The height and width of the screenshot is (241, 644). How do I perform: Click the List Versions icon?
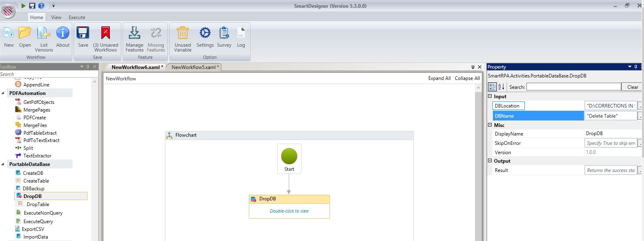(44, 33)
